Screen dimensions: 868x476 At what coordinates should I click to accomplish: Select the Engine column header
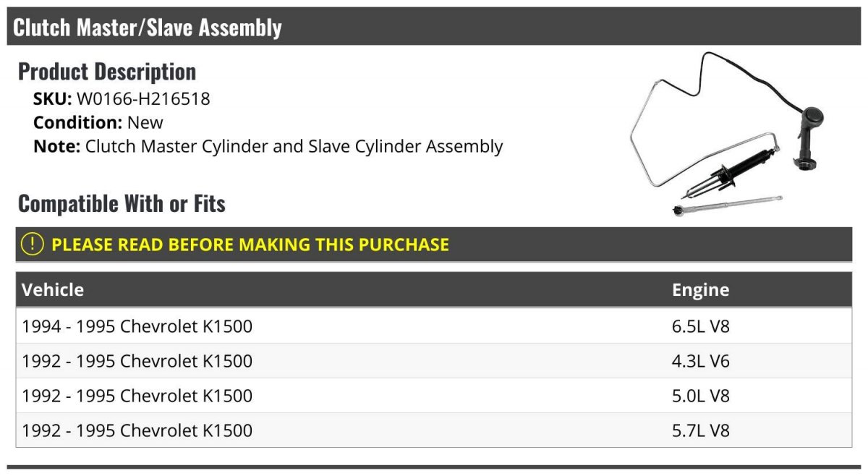coord(700,290)
